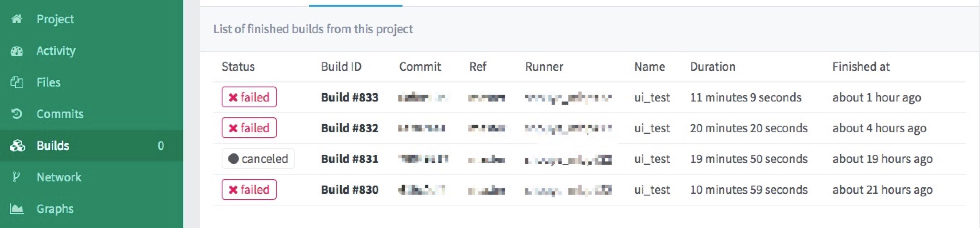Screen dimensions: 980x228
Task: Click the Files icon in sidebar
Action: pos(17,82)
